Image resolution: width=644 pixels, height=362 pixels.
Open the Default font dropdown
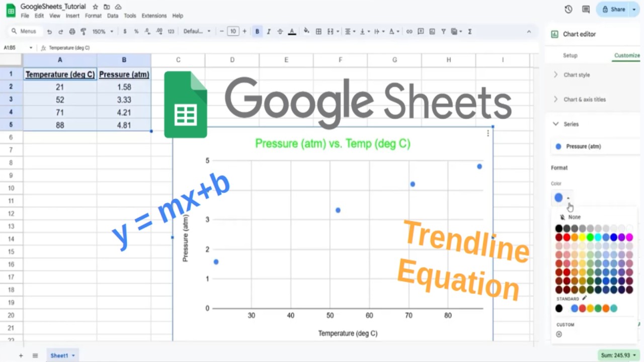coord(197,31)
